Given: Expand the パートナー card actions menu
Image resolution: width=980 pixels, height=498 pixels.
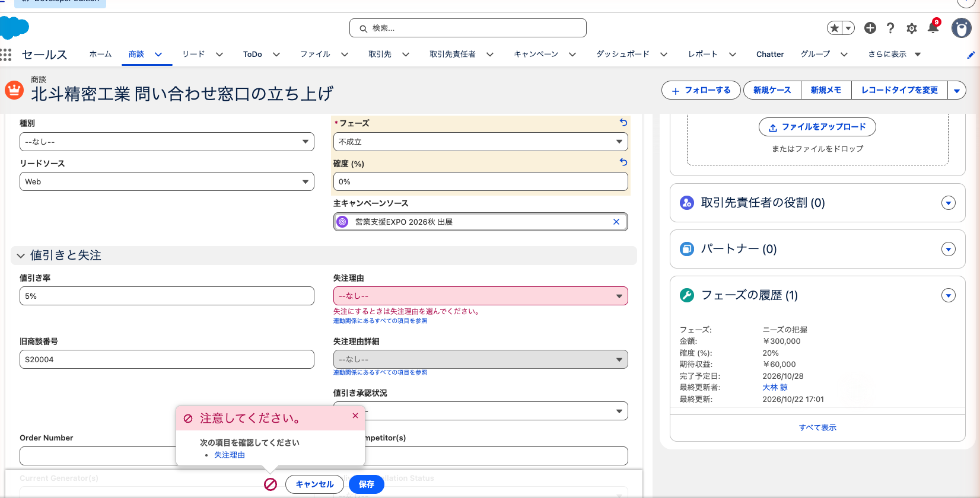Looking at the screenshot, I should (949, 249).
